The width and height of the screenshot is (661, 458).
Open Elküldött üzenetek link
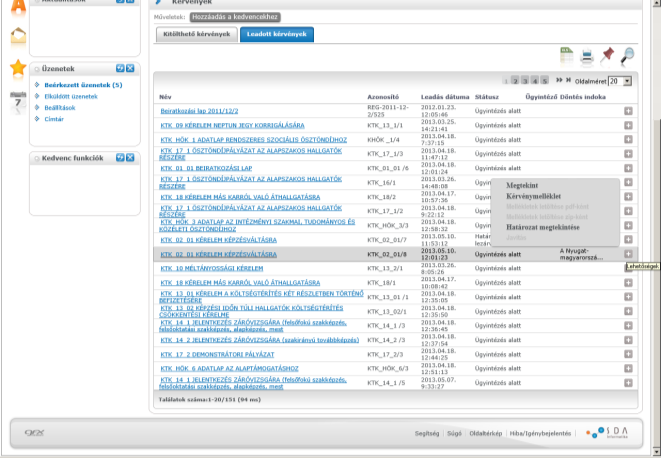point(71,96)
